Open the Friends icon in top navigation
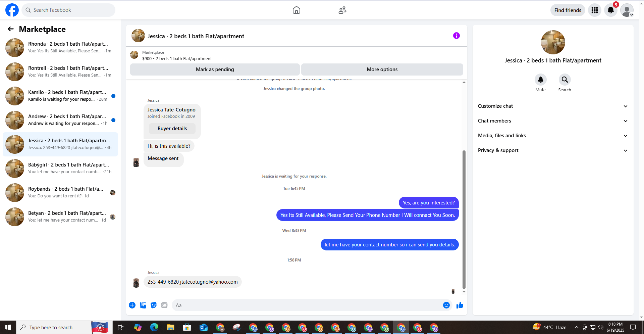 [x=342, y=10]
